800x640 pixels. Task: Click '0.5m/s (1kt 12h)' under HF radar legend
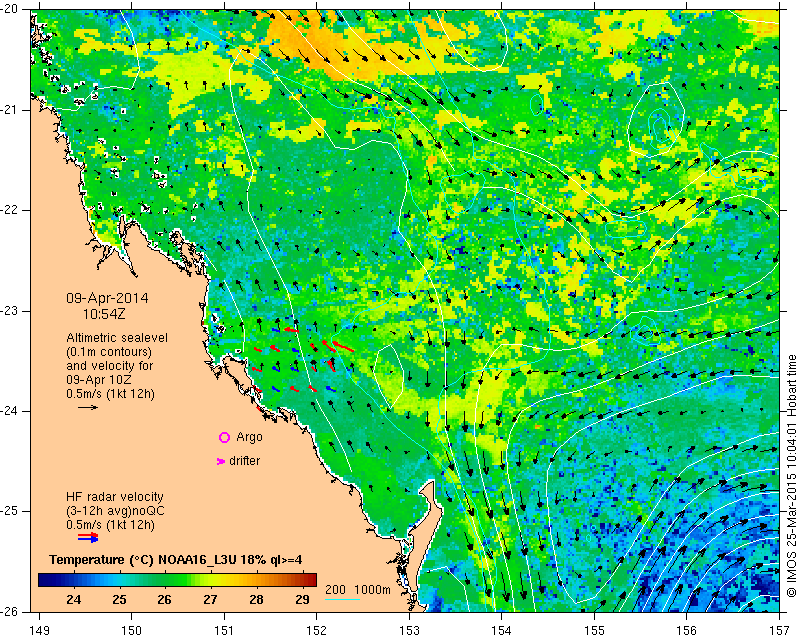coord(110,525)
